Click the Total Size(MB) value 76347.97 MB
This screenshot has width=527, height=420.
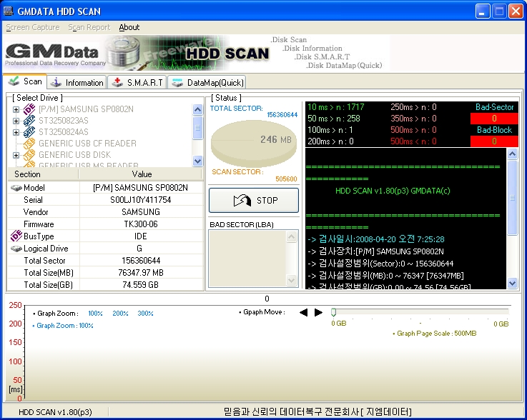(141, 273)
